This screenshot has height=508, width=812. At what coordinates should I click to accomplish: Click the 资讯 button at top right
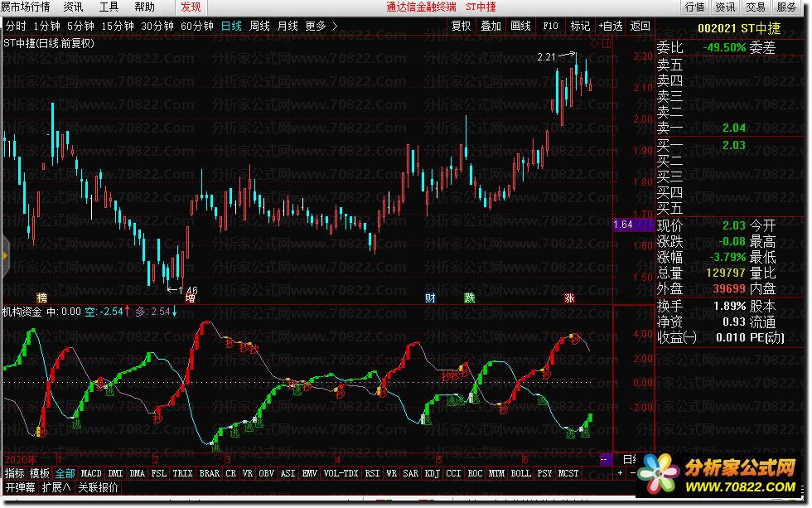click(725, 7)
